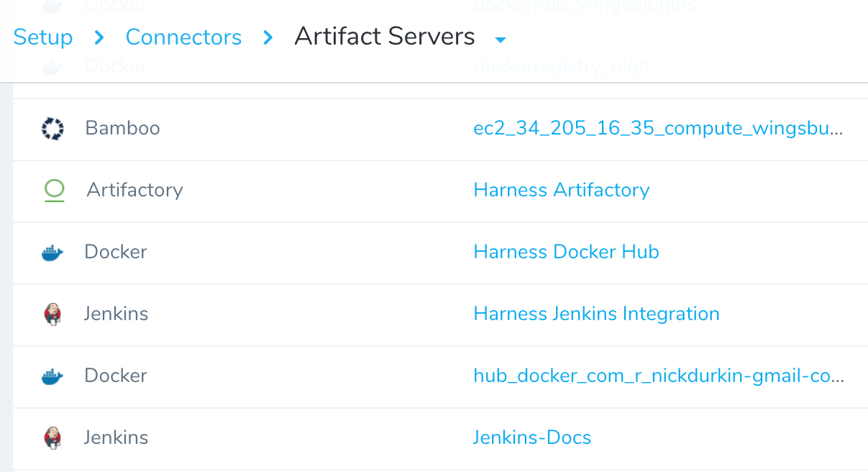Open the ec2_34_205_16_35_compute_wingsbu... connector

click(658, 129)
